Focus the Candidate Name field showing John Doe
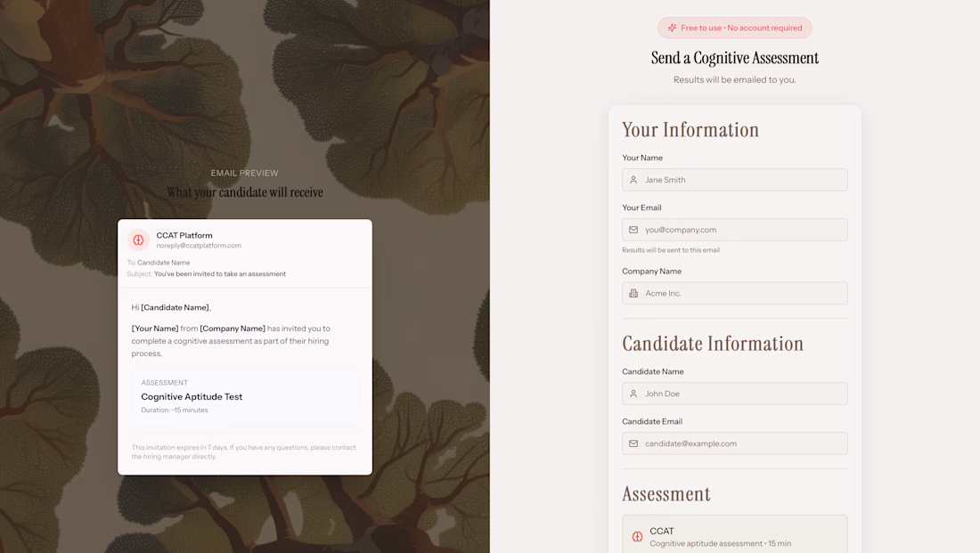The width and height of the screenshot is (980, 553). tap(735, 394)
